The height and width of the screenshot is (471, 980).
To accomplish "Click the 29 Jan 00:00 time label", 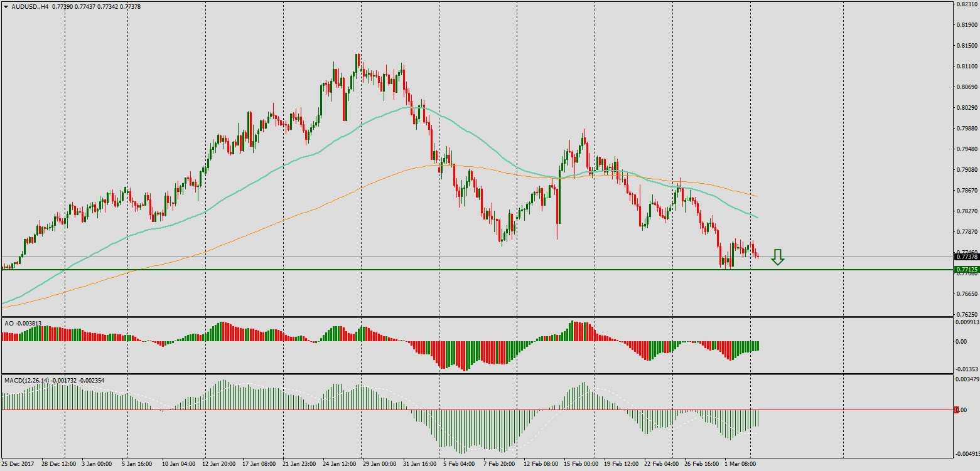I will (379, 465).
